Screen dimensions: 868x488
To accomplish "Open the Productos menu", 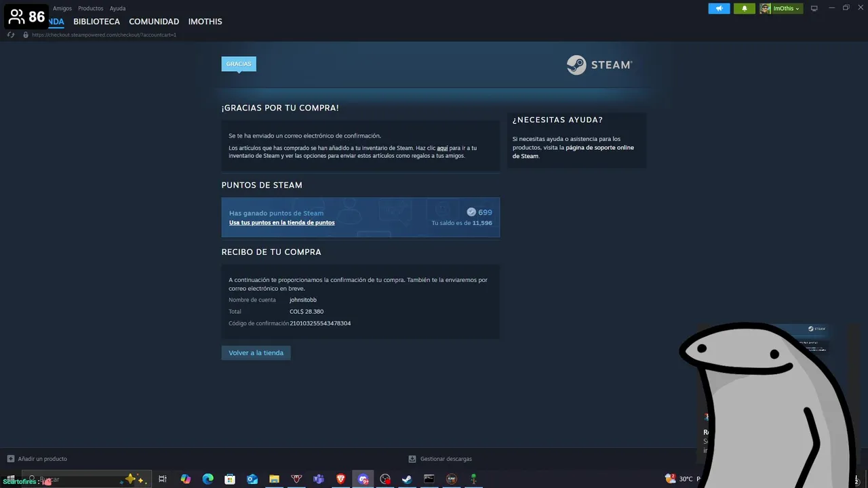I will click(91, 8).
